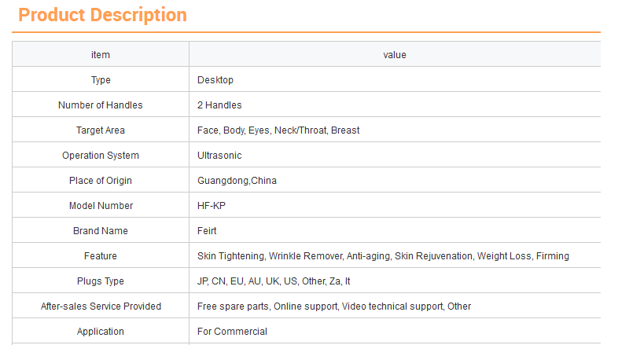Select the '2 Handles' value
Screen dimensions: 644x345
[219, 105]
